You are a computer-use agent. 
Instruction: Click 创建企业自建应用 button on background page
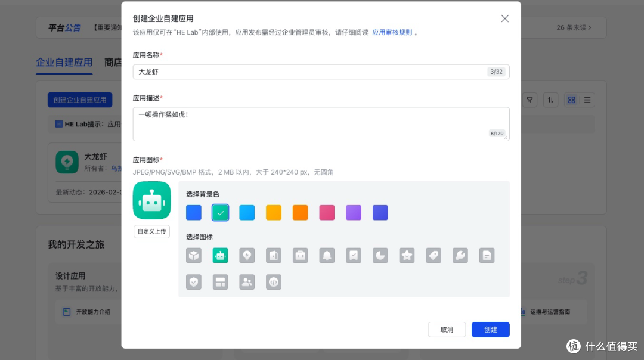pos(80,100)
